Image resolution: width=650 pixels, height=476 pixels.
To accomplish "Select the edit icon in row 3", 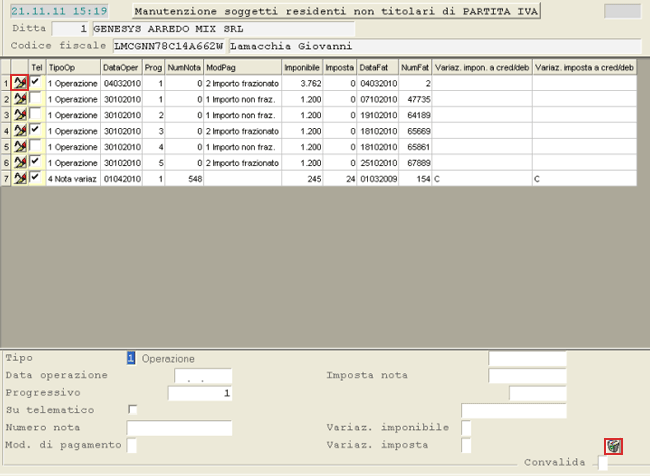I will click(x=20, y=115).
